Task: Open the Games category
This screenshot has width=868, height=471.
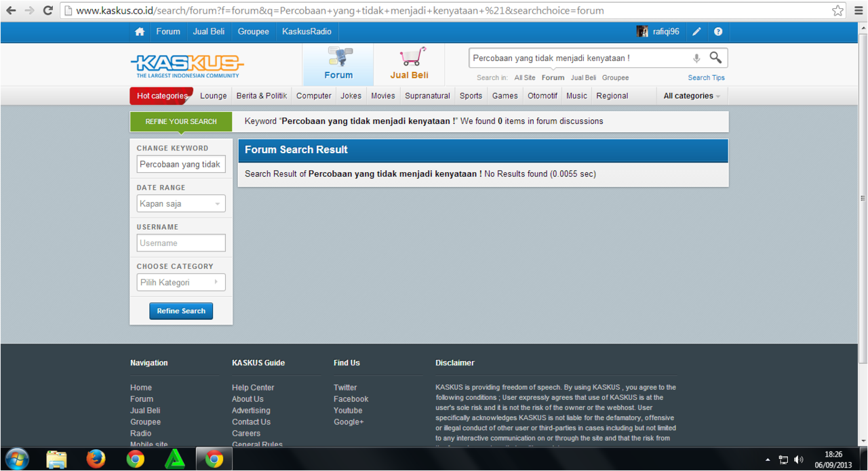Action: tap(505, 96)
